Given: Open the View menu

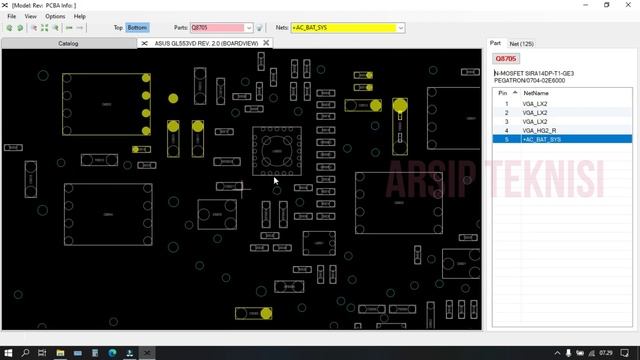Looking at the screenshot, I should pyautogui.click(x=31, y=16).
